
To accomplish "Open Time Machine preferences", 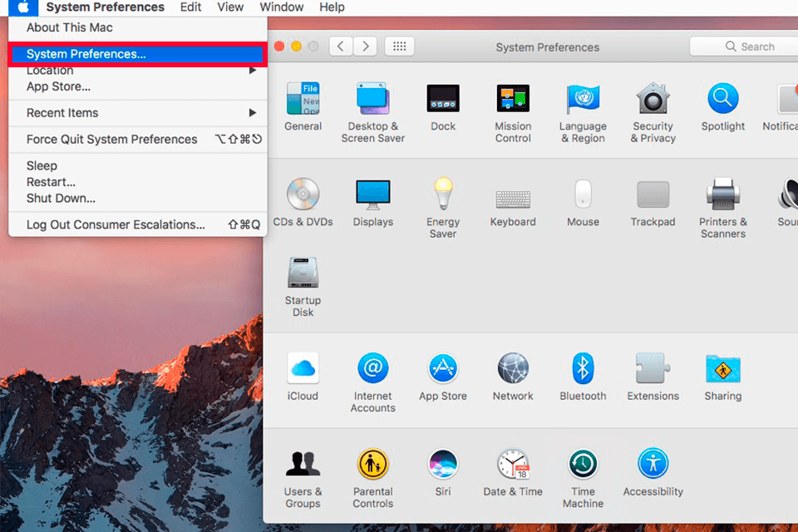I will tap(583, 478).
